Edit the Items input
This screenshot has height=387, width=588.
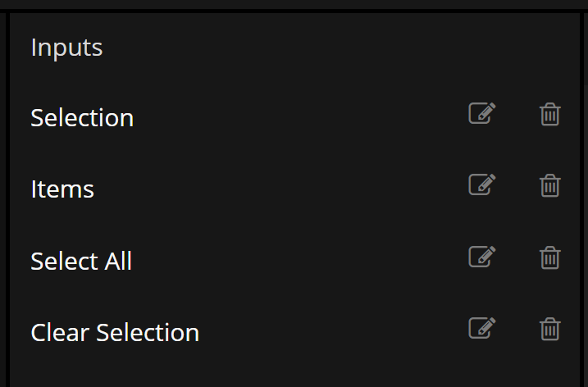click(x=482, y=185)
